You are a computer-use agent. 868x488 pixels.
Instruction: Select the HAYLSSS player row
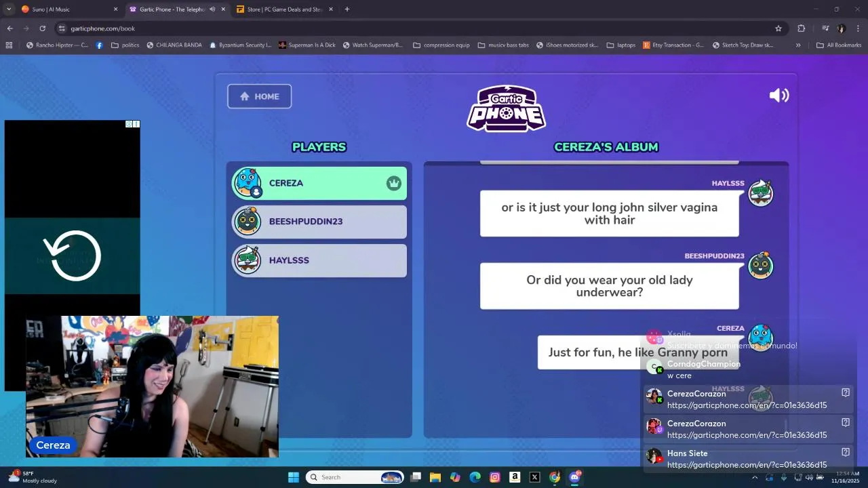pos(319,260)
